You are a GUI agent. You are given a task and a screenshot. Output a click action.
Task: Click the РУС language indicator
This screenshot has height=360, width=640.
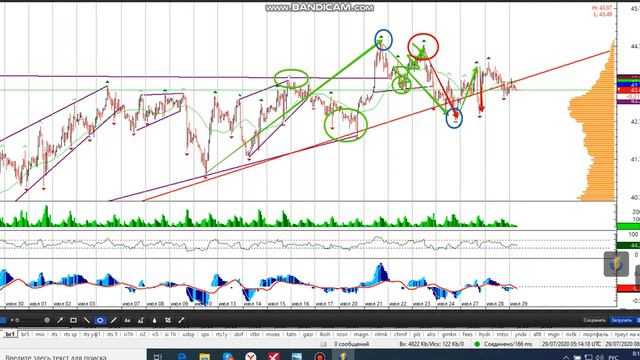[614, 358]
